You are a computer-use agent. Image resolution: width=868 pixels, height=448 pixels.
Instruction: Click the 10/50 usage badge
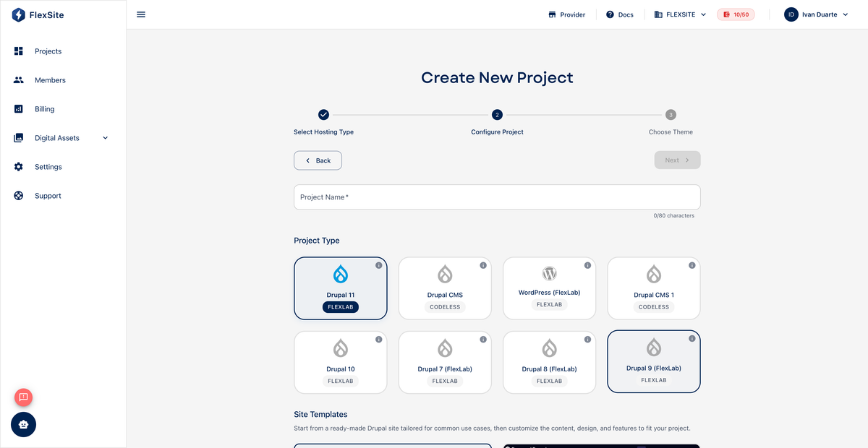(736, 14)
